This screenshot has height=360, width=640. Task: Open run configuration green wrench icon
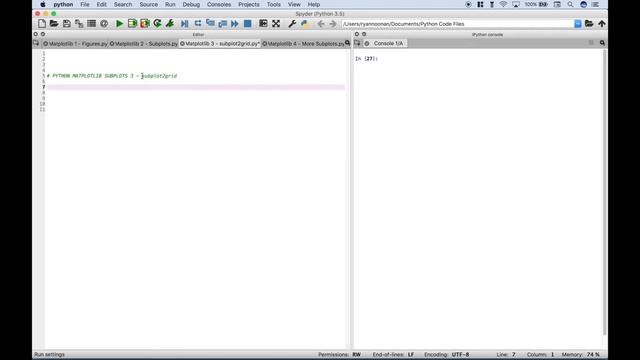pos(170,24)
